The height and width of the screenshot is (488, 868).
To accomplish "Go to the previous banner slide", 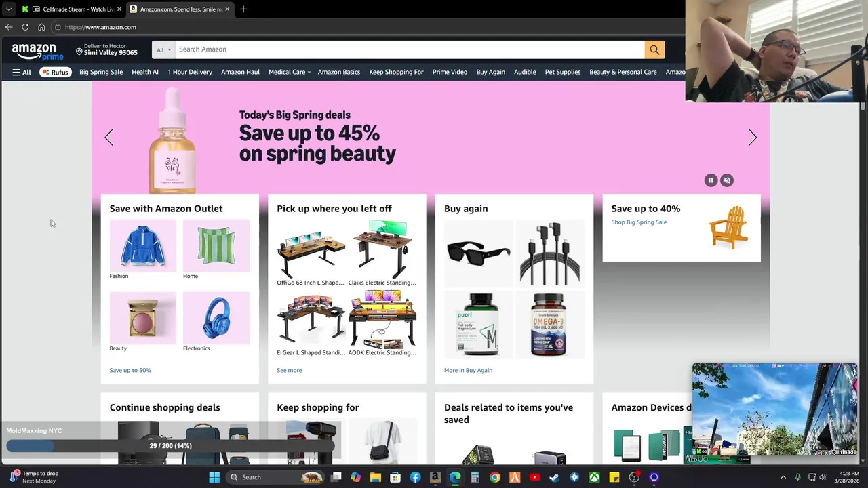I will tap(109, 138).
